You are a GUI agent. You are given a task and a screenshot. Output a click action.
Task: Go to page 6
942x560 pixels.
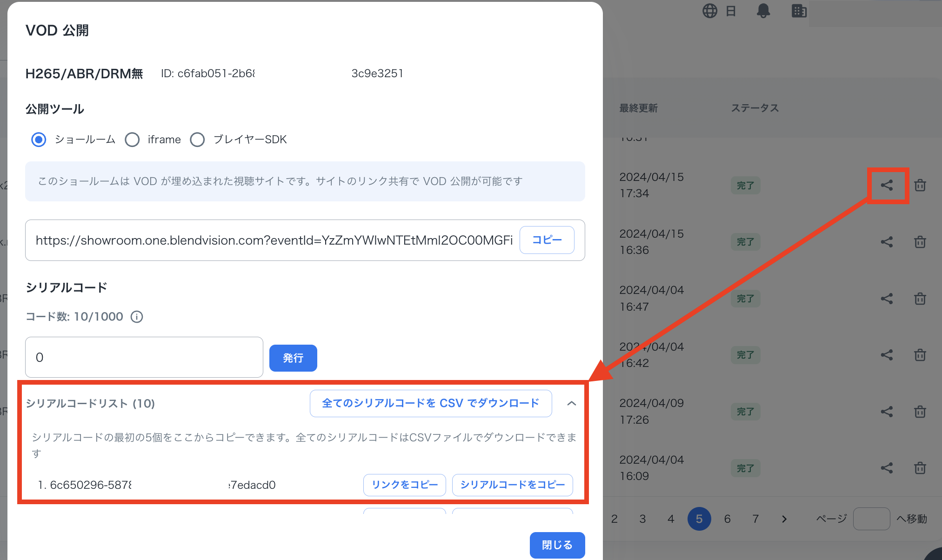tap(727, 519)
